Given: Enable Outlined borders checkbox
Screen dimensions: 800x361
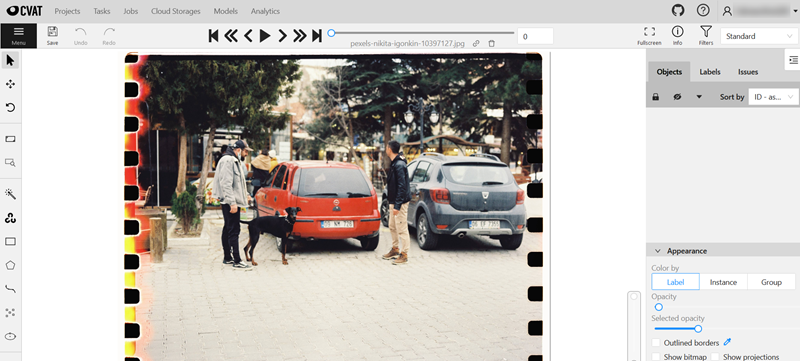Looking at the screenshot, I should pos(656,343).
